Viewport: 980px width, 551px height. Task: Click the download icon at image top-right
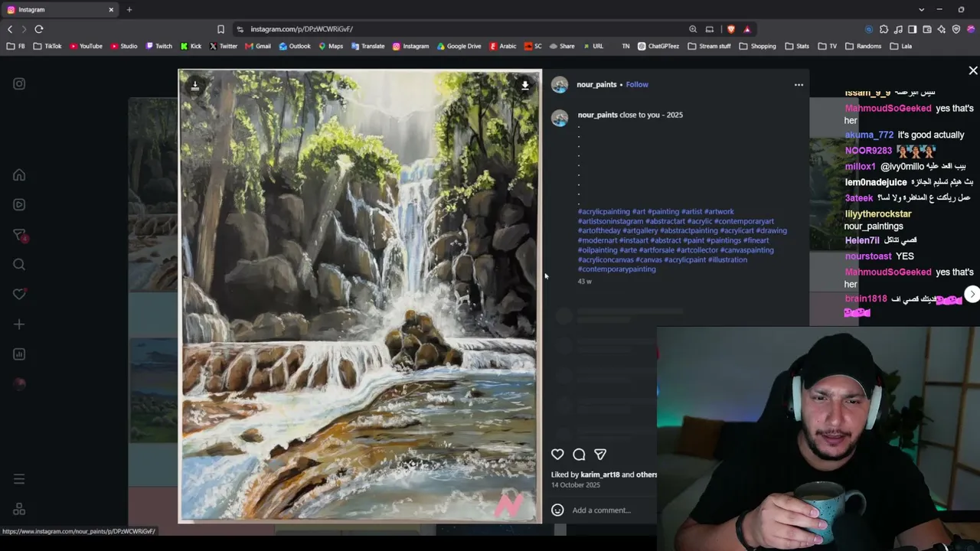click(x=525, y=86)
